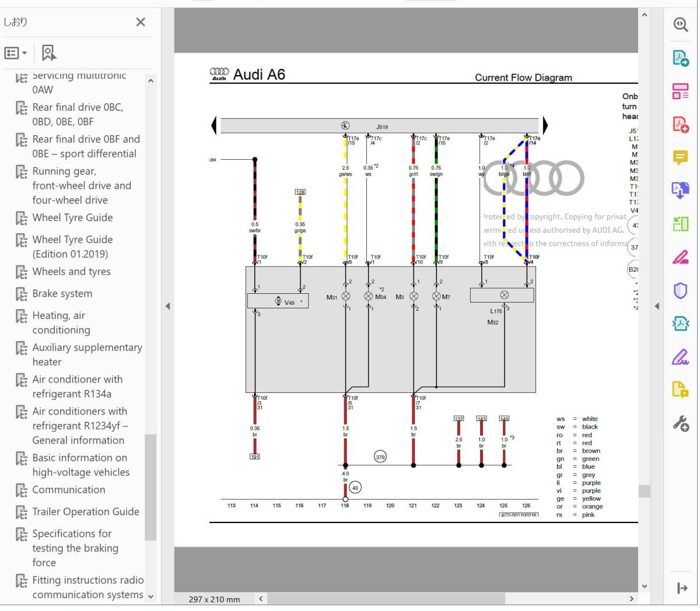Click the bookmark icon beside 'Communication'
The height and width of the screenshot is (611, 700).
pyautogui.click(x=22, y=490)
